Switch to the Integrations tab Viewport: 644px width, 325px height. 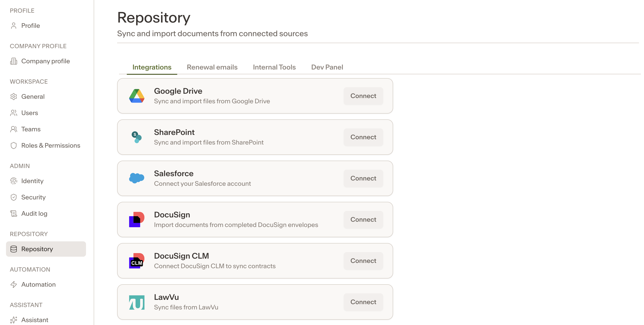(x=152, y=67)
